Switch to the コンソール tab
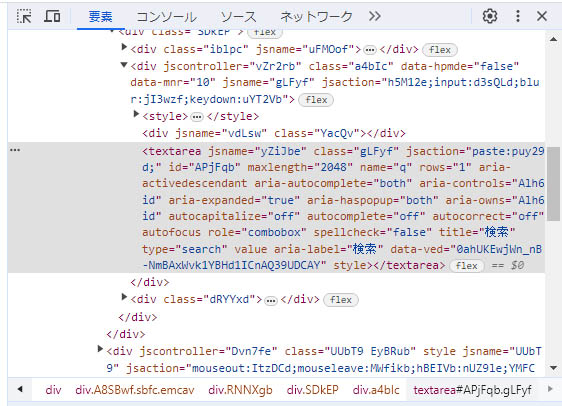 point(166,16)
